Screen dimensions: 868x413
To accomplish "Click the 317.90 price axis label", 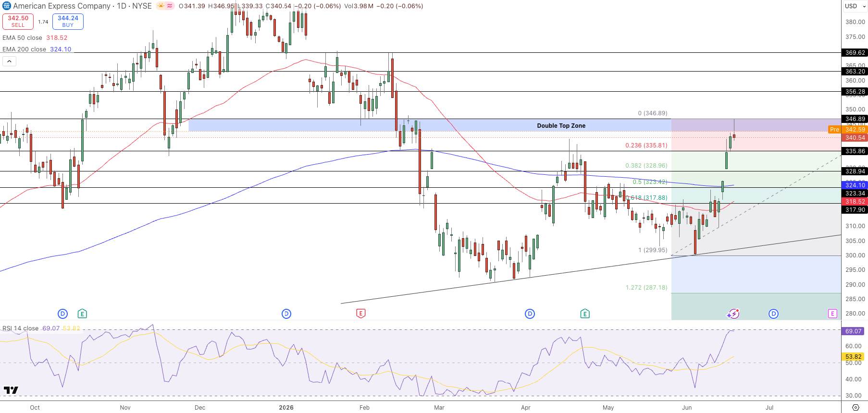I will (855, 210).
